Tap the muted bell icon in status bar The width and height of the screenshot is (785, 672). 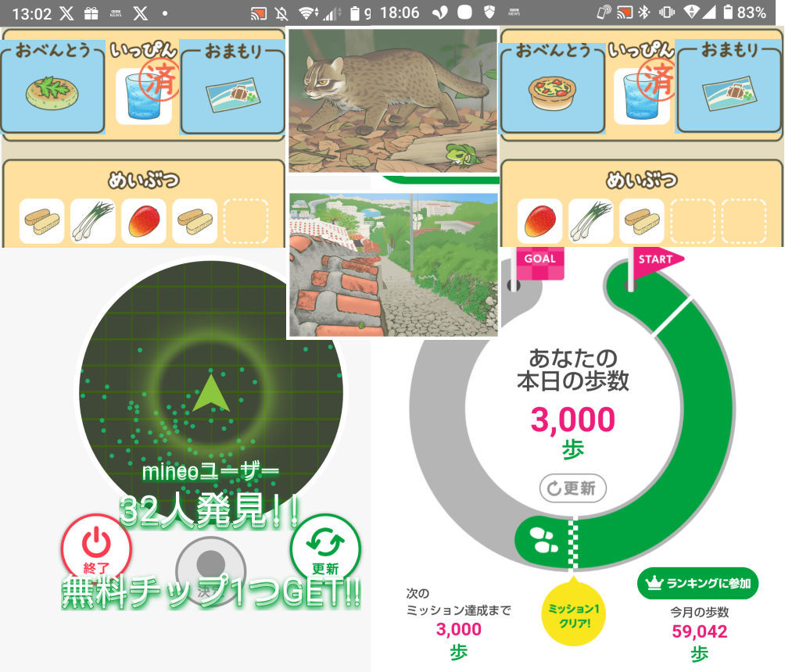pyautogui.click(x=281, y=13)
